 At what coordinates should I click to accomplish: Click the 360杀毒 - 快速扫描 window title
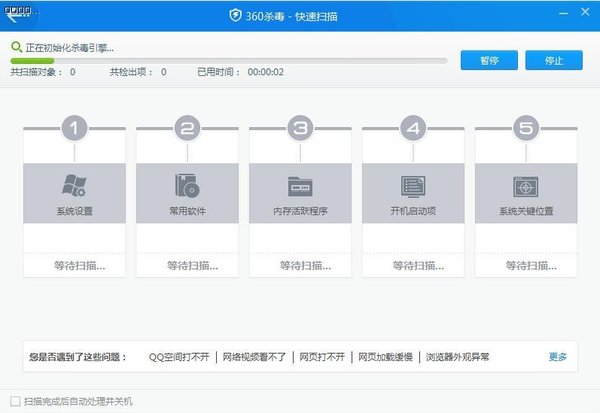click(291, 16)
